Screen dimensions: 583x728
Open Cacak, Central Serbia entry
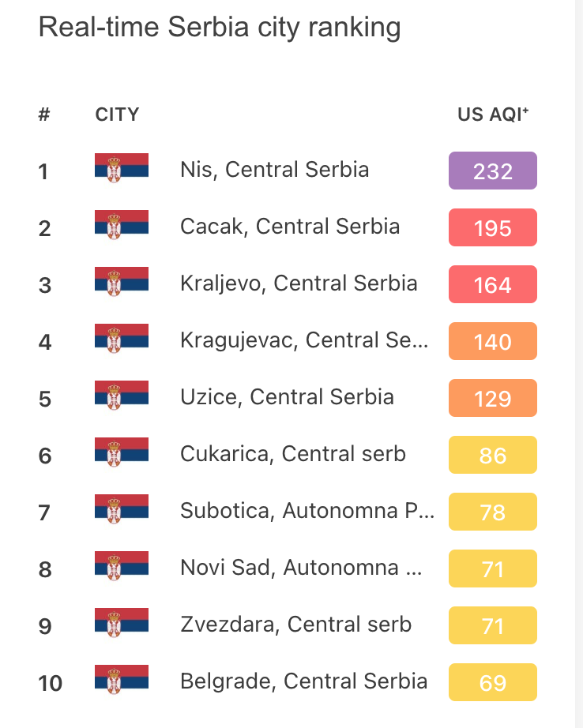click(290, 227)
